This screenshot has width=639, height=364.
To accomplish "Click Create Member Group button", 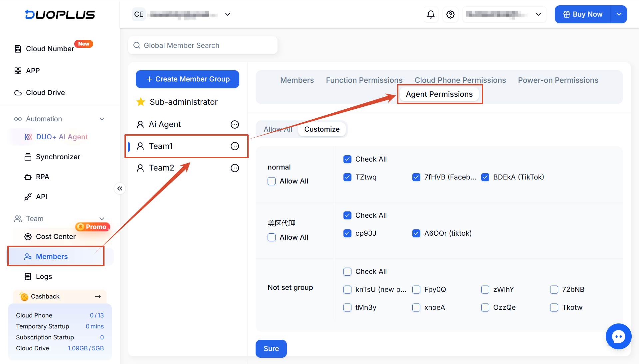I will [187, 79].
